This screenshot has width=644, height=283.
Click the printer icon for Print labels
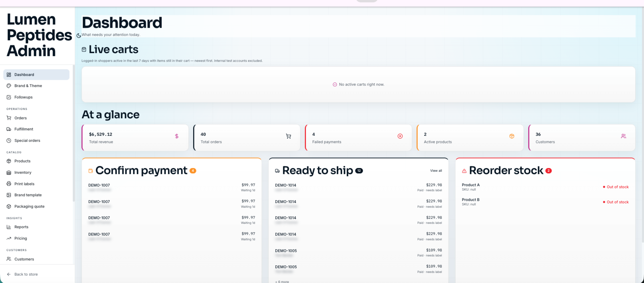pos(9,184)
